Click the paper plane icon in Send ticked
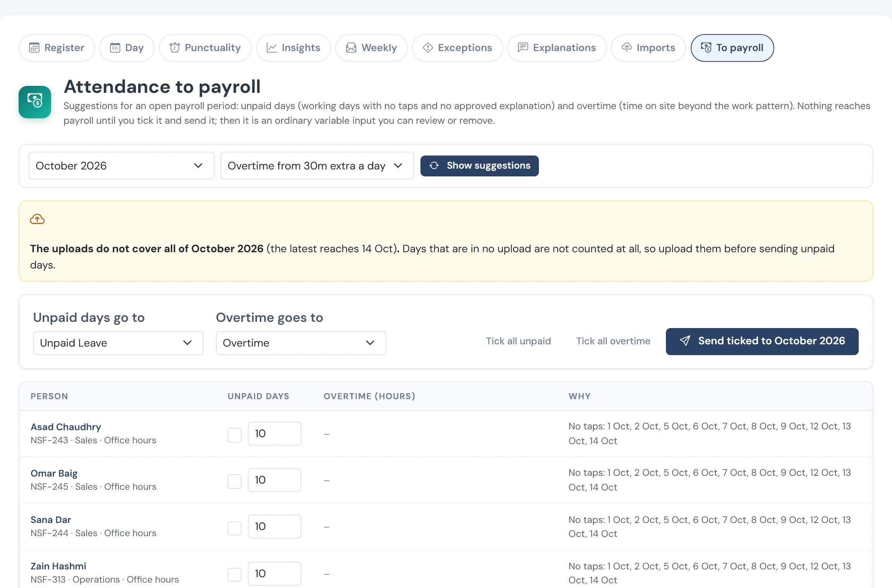Viewport: 892px width, 588px height. click(685, 341)
